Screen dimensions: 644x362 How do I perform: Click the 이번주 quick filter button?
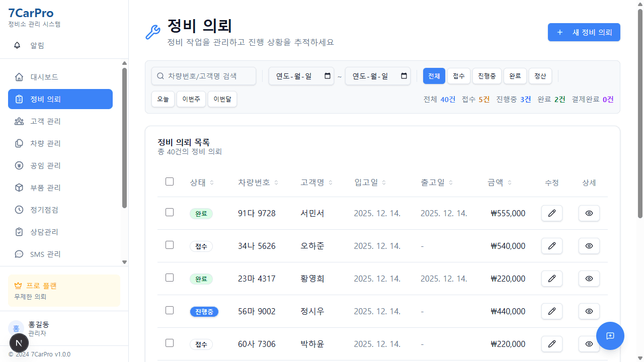191,99
